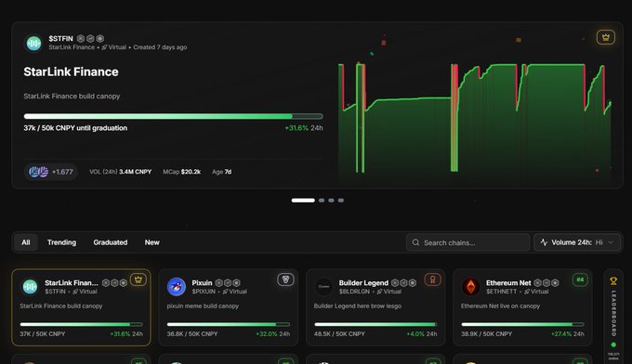Viewport: 632px width, 364px height.
Task: Click "Builder Legend here brow lesgo" description
Action: click(x=358, y=306)
